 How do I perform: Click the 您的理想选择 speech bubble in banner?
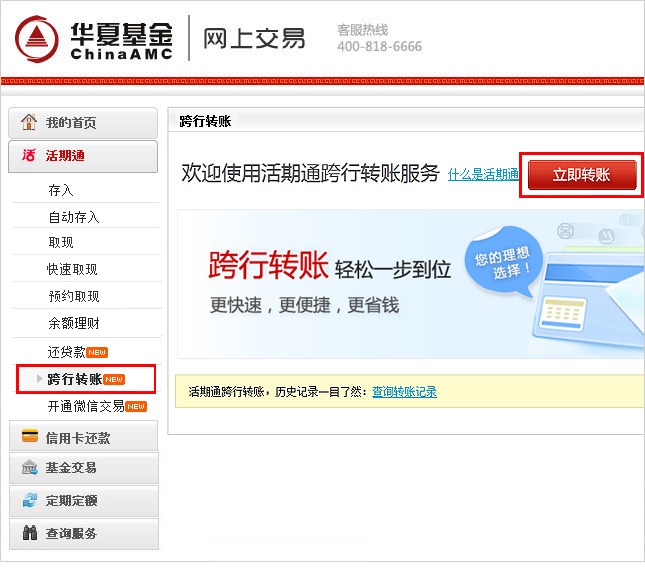click(503, 261)
